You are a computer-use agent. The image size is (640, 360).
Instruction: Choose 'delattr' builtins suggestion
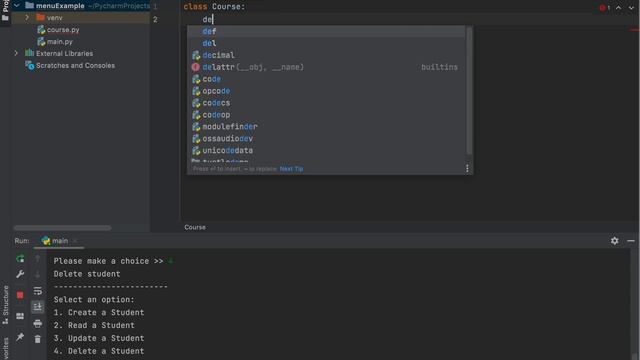point(326,67)
